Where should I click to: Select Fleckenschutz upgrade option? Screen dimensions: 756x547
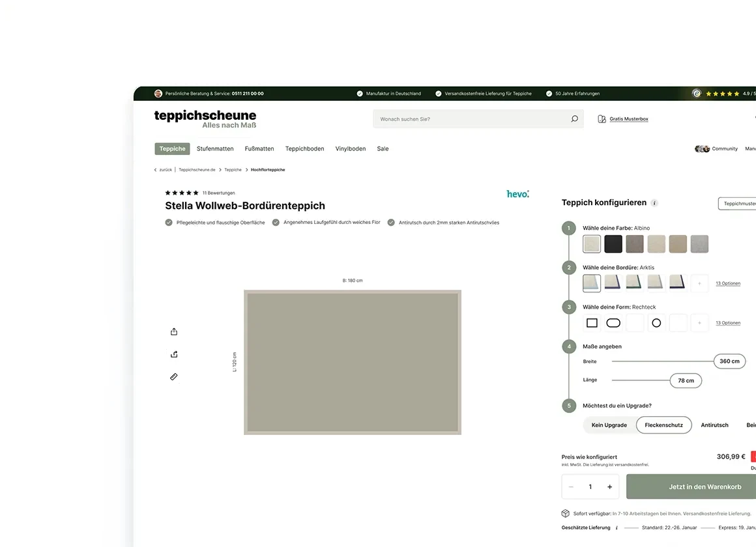664,425
